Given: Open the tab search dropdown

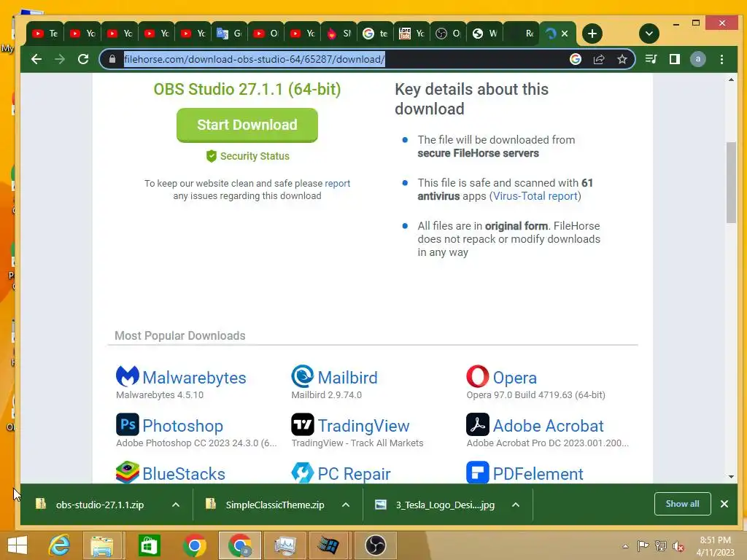Looking at the screenshot, I should 649,34.
